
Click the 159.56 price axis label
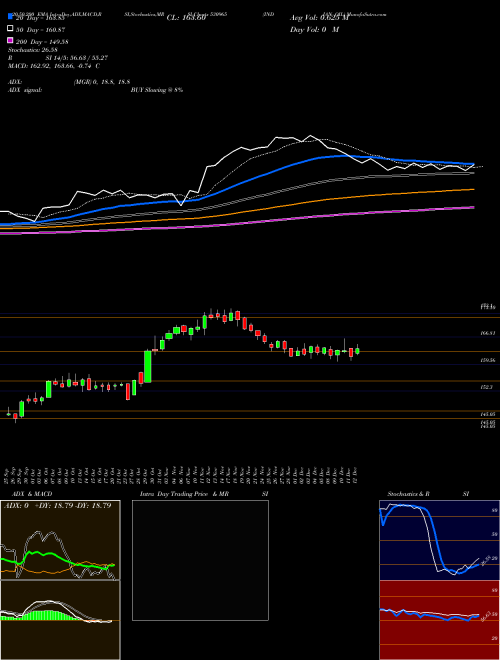488,360
